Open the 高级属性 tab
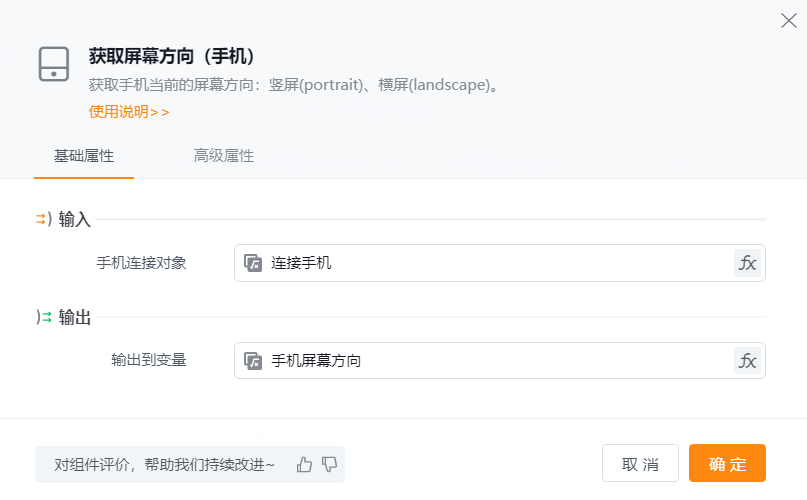 (x=224, y=156)
